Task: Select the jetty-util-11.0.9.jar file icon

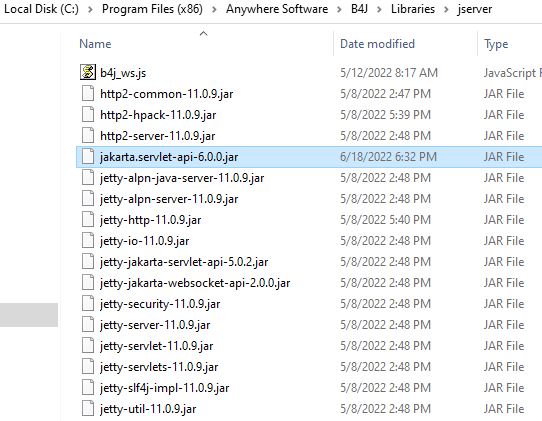Action: (88, 409)
